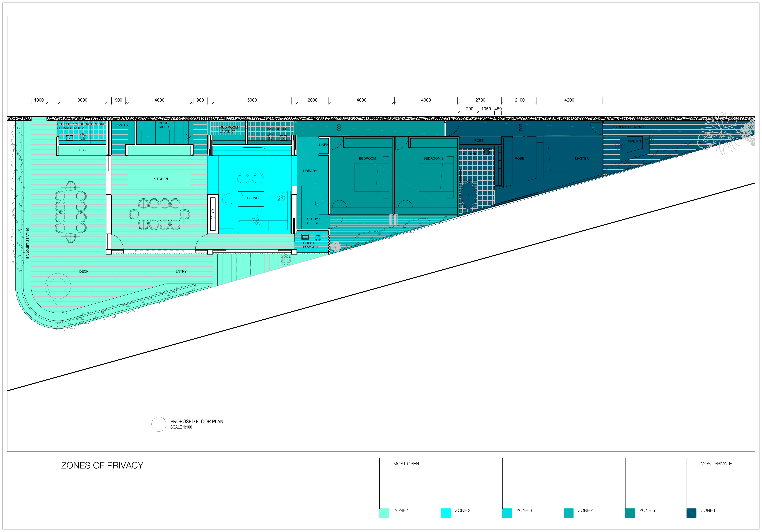This screenshot has width=762, height=532.
Task: Click the Proposed Floor Plan title text
Action: tap(196, 421)
